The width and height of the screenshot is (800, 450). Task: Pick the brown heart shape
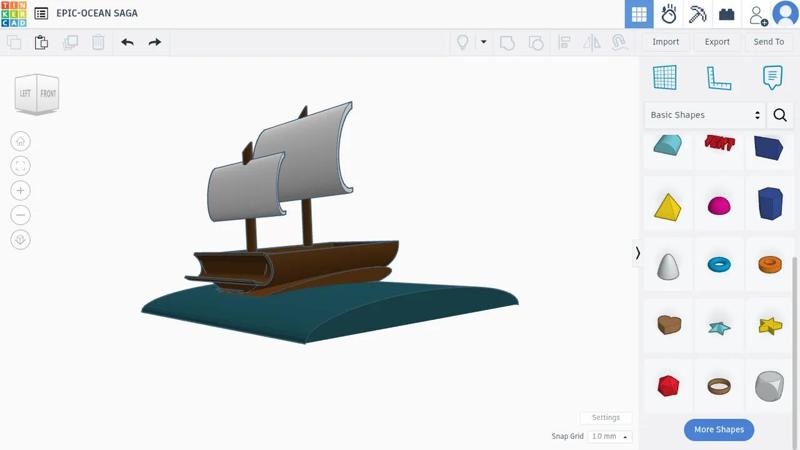point(669,324)
